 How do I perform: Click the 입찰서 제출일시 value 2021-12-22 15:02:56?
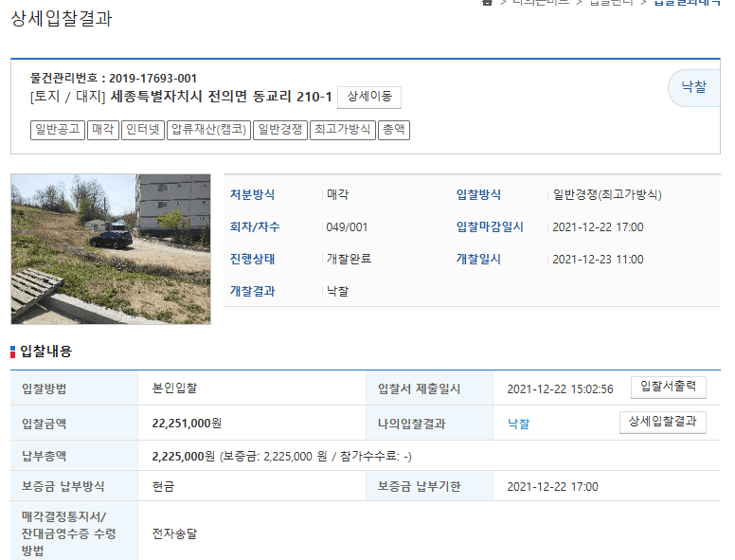(x=560, y=389)
